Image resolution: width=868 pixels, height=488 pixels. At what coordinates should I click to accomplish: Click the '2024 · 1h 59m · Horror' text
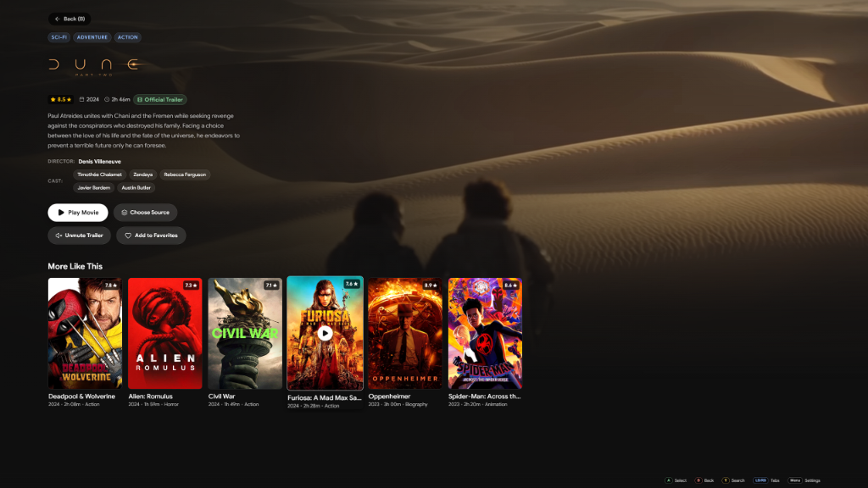tap(153, 404)
